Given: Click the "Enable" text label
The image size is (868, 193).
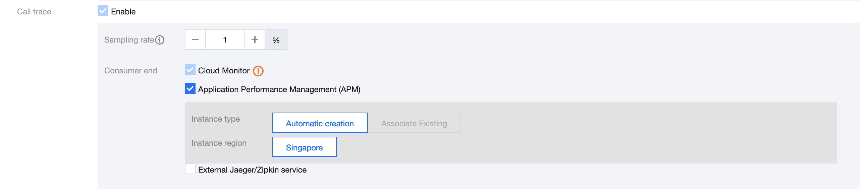Looking at the screenshot, I should click(123, 12).
